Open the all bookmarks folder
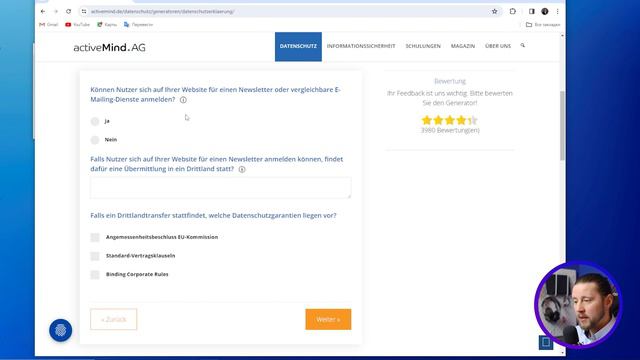This screenshot has width=640, height=360. click(x=543, y=24)
